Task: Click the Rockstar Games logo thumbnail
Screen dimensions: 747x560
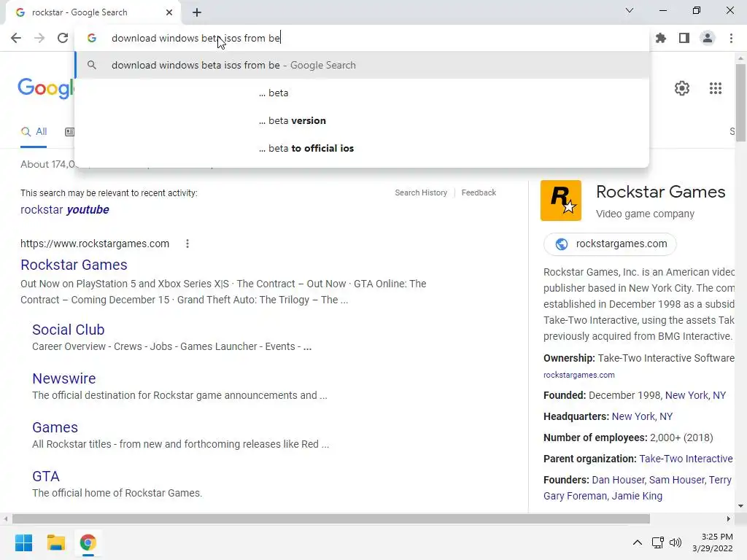Action: [x=561, y=201]
